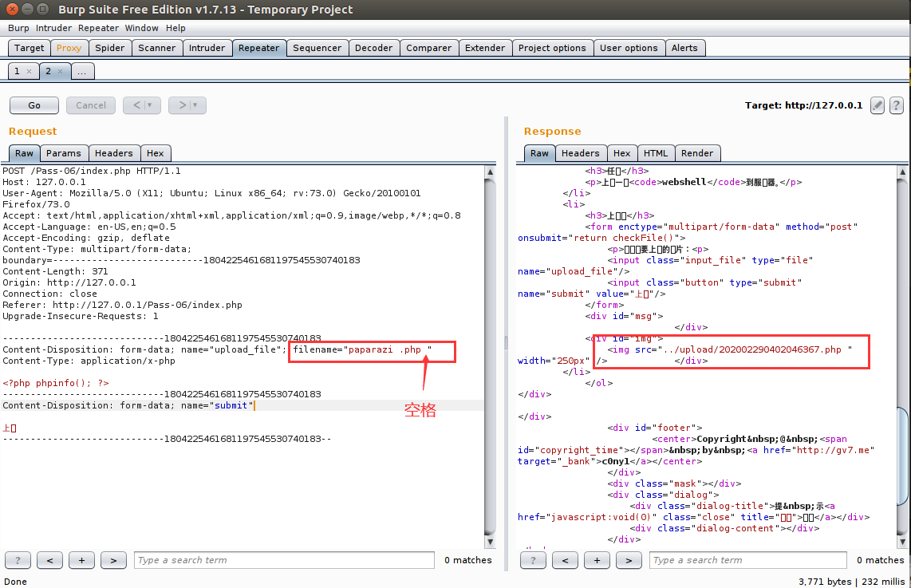Switch to the Decoder tab
The width and height of the screenshot is (911, 588).
click(x=373, y=48)
